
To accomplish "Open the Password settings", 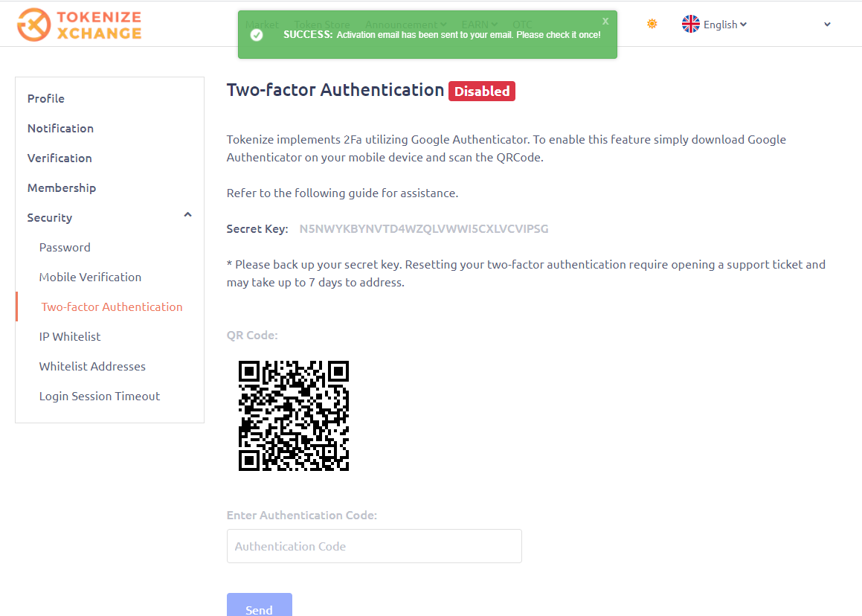I will coord(65,248).
